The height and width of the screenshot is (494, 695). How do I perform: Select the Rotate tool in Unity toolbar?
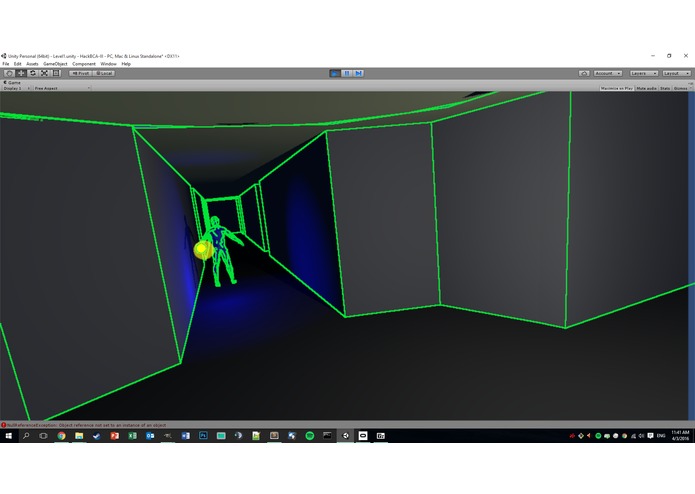(x=32, y=73)
